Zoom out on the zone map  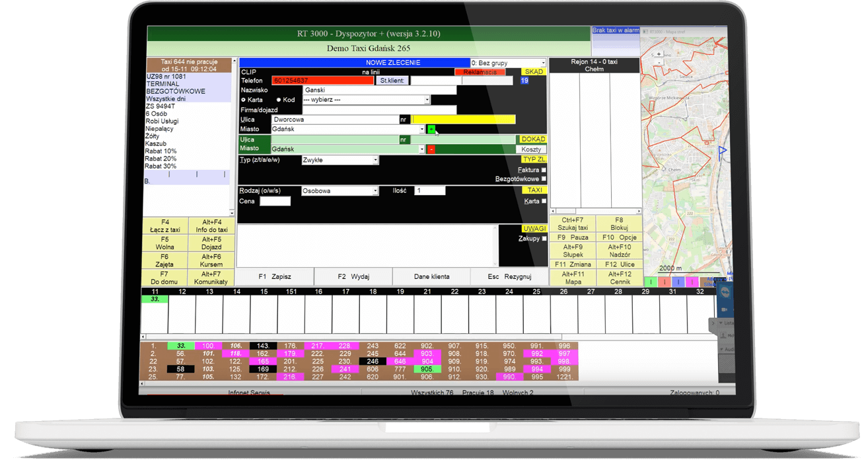(x=659, y=62)
